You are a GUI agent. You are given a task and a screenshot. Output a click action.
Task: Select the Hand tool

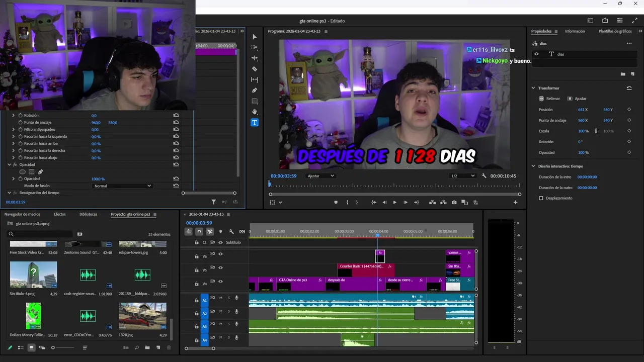click(x=255, y=112)
